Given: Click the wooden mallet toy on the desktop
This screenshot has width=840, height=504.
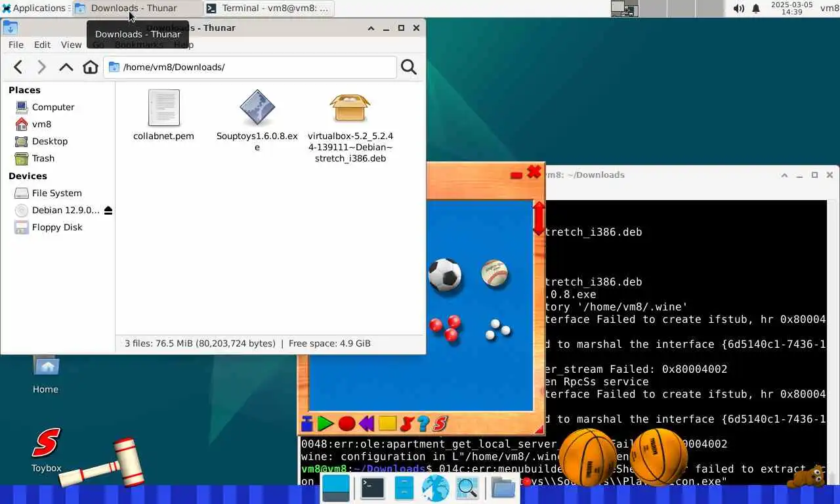Looking at the screenshot, I should (102, 464).
